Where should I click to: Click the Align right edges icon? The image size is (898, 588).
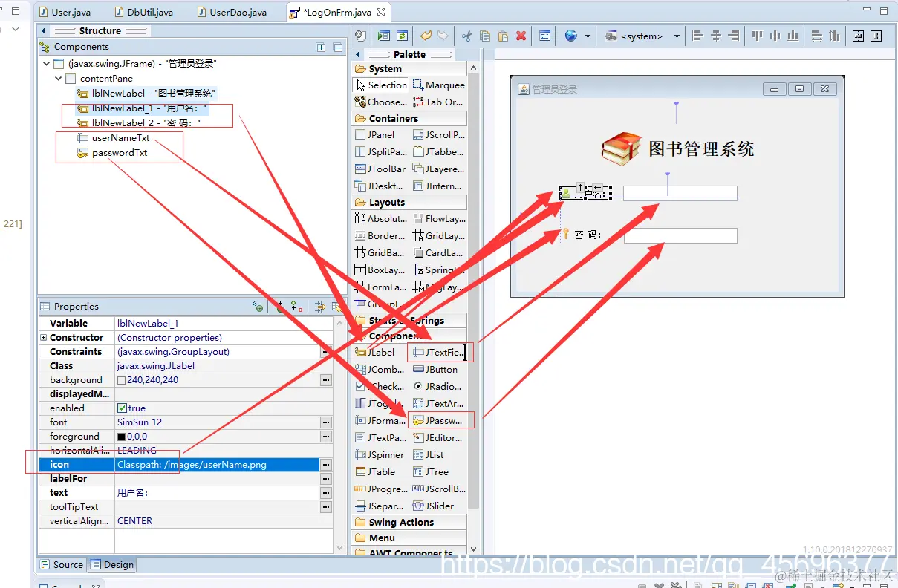[733, 36]
